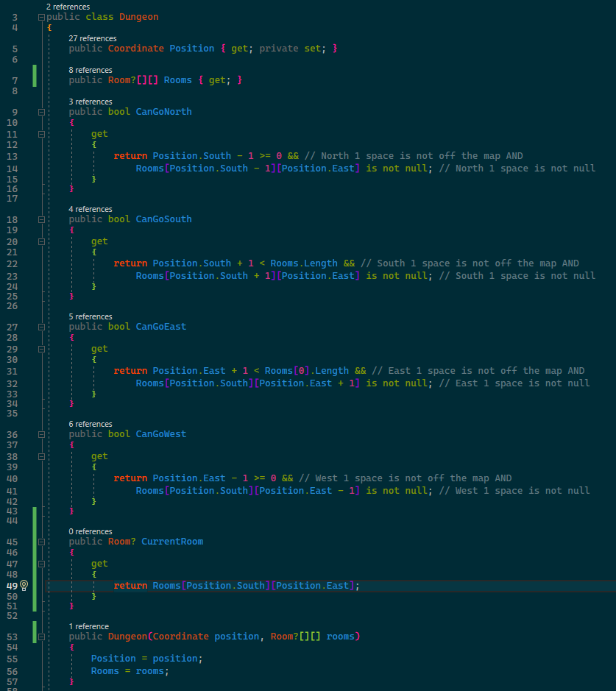Screen dimensions: 616x691
Task: Click the comment 'North 1 space is not null'
Action: [517, 169]
